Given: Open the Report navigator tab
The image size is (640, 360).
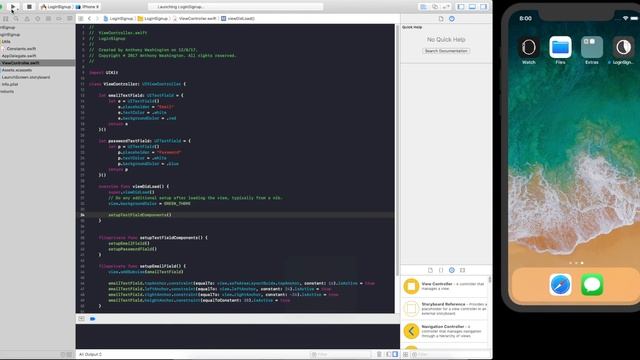Looking at the screenshot, I should coord(70,19).
